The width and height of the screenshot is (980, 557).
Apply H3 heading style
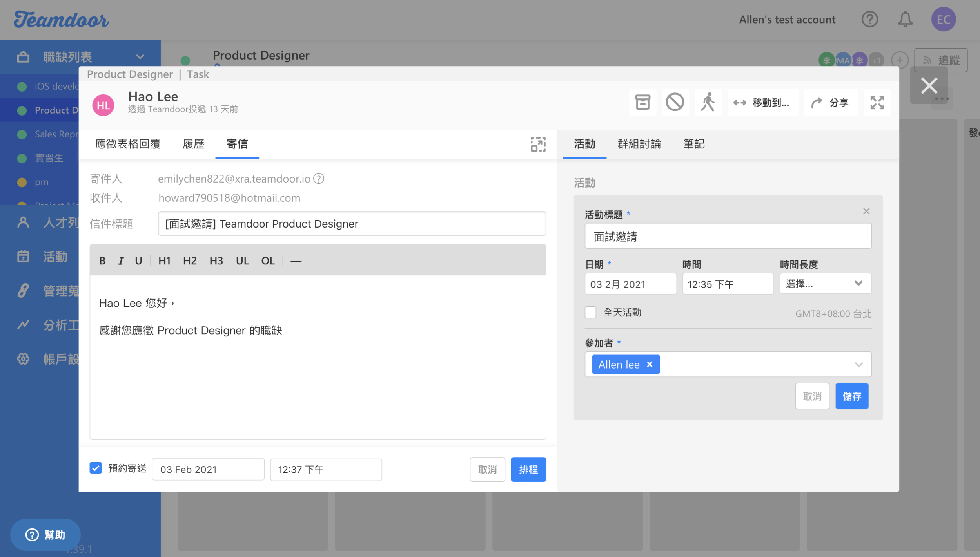(216, 261)
